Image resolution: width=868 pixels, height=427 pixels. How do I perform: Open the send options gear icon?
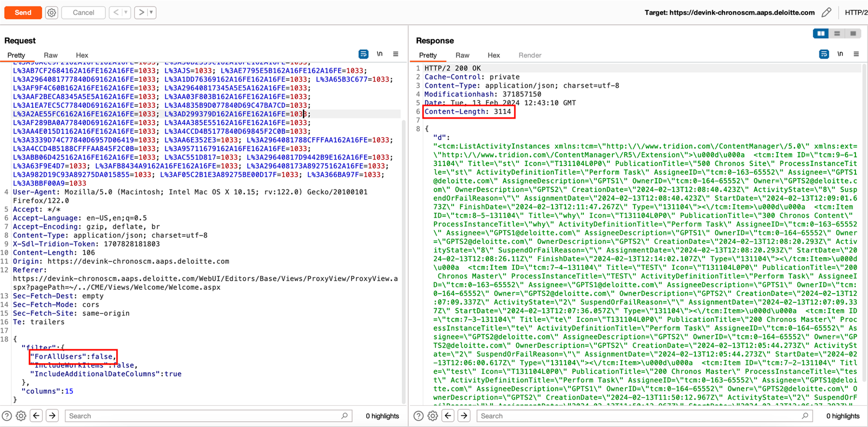point(52,13)
